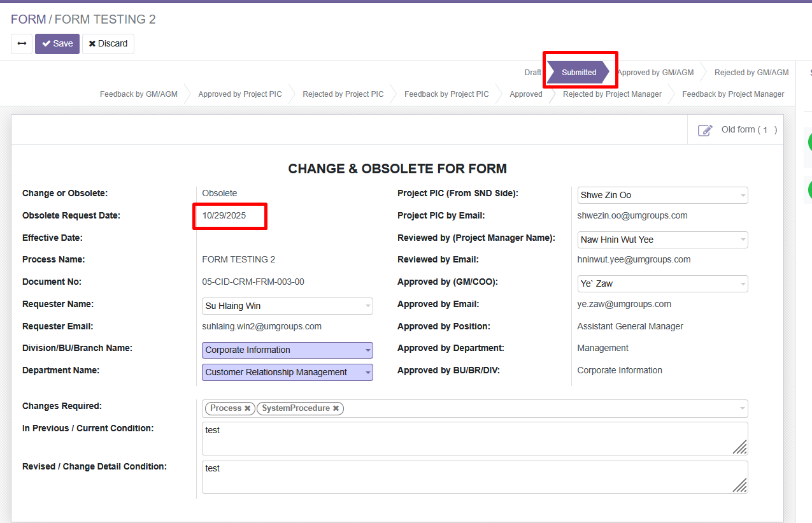Select the Approved by Project PIC stage

coord(240,94)
